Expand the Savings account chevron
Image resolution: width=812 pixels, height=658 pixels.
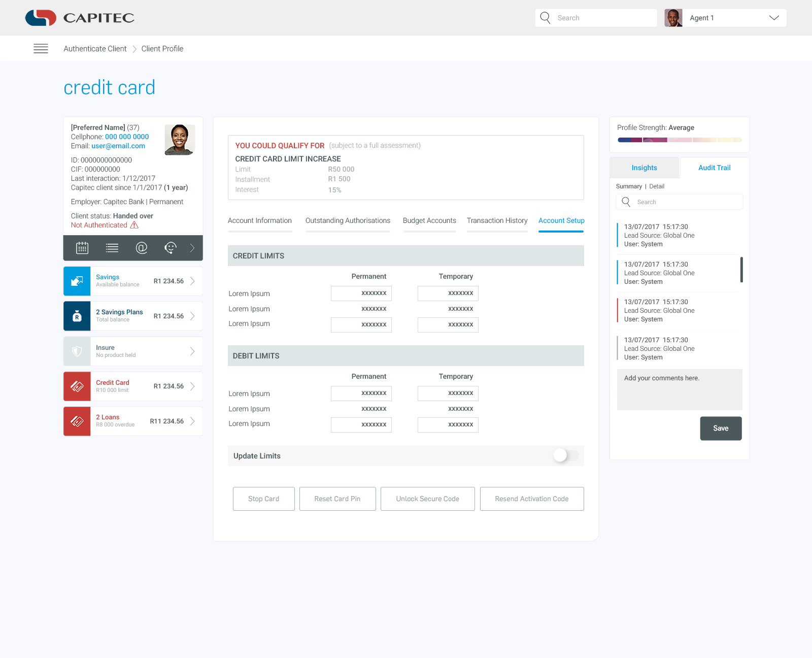(x=192, y=281)
